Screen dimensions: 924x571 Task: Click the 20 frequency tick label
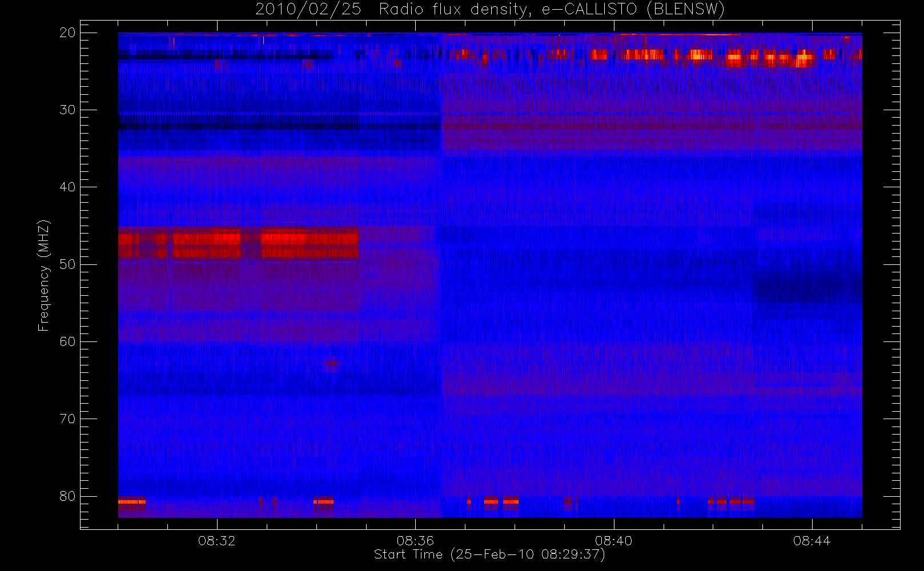click(x=67, y=33)
